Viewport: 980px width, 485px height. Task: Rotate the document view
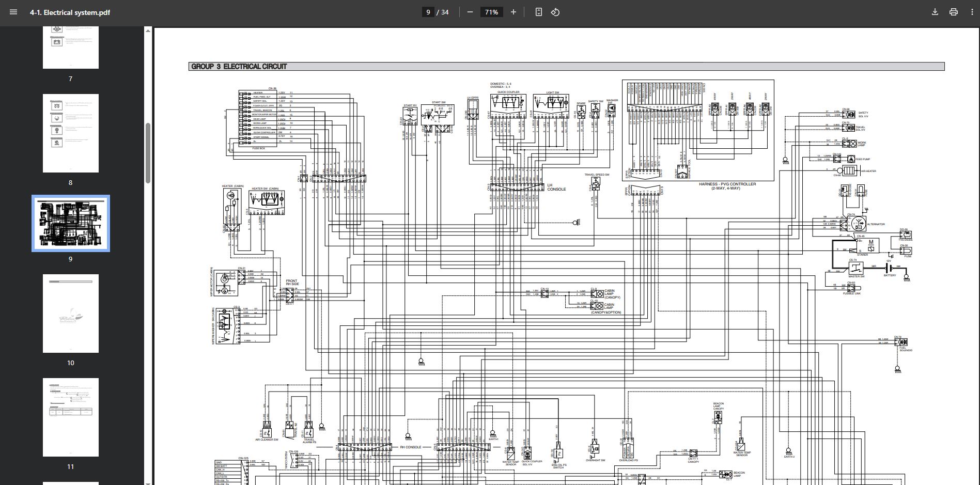pyautogui.click(x=555, y=12)
